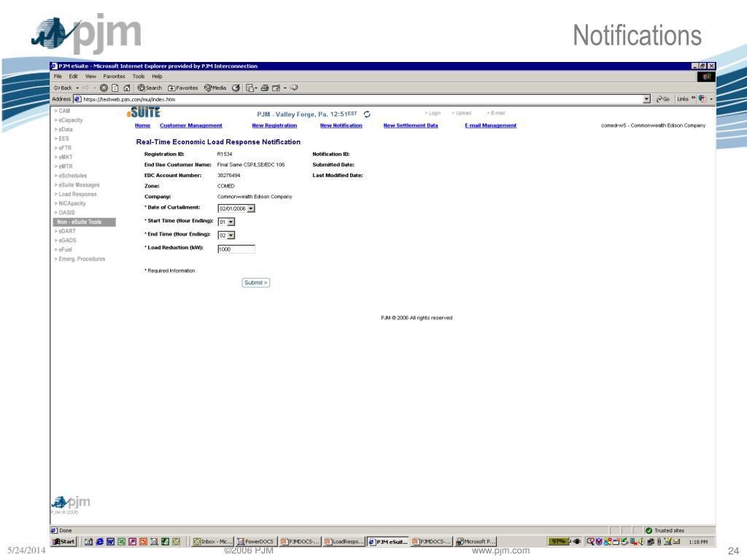Screen dimensions: 747x560
Task: Click the Windows Start button
Action: pos(64,542)
